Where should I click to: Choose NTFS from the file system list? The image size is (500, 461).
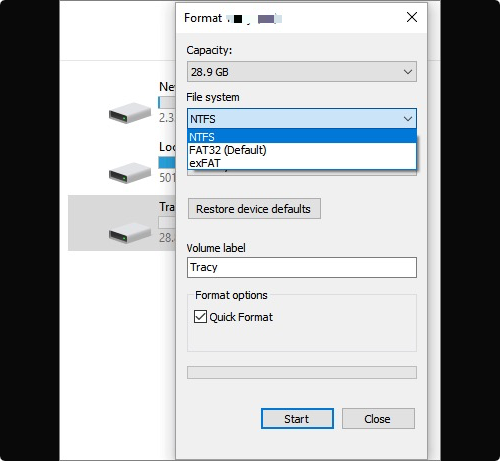tap(302, 137)
